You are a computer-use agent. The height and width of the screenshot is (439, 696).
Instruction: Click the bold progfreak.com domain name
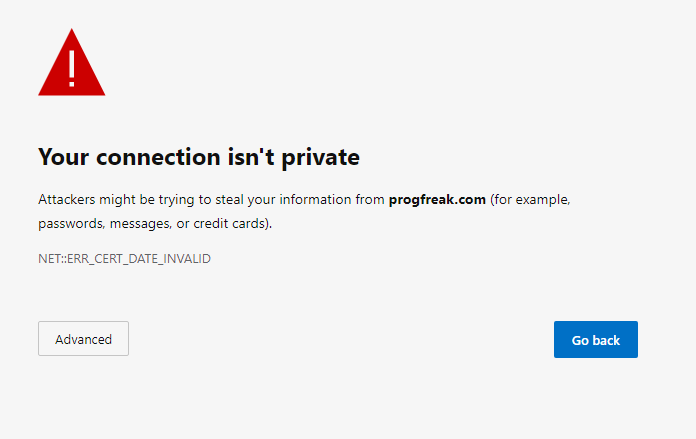437,200
